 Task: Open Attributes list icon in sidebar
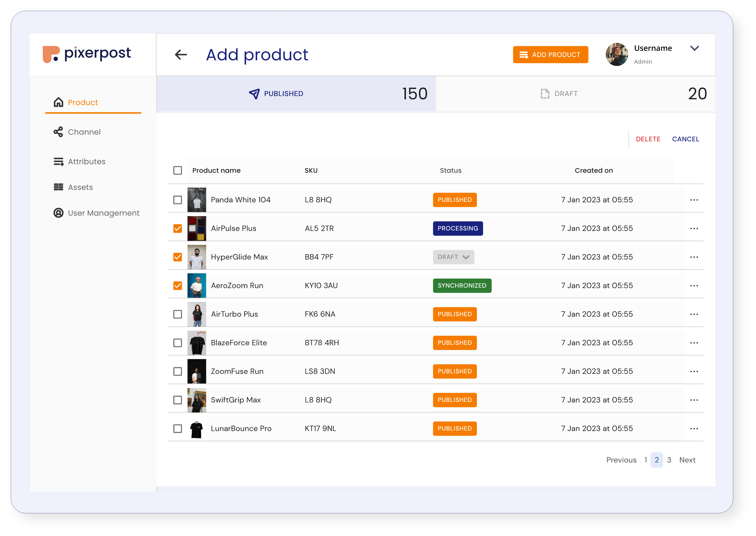pos(58,161)
